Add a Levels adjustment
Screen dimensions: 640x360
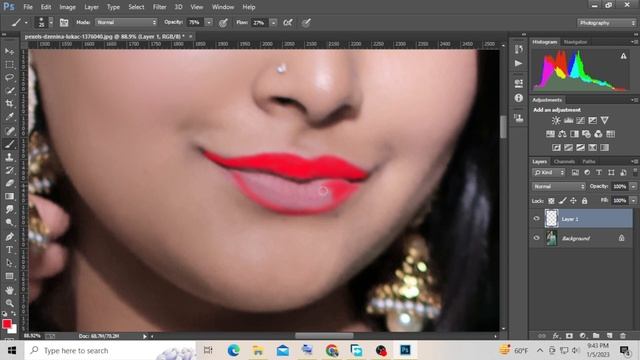(x=568, y=120)
